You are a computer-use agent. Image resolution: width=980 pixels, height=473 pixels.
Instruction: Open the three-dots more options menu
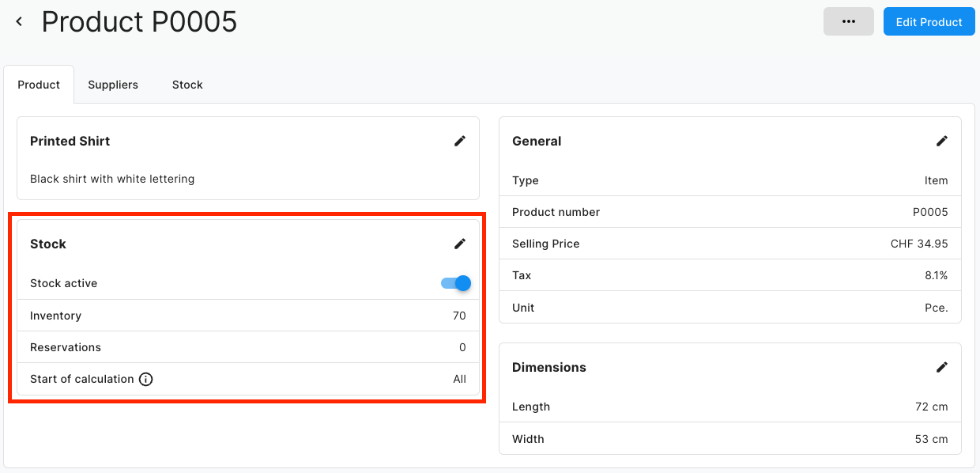[x=849, y=21]
